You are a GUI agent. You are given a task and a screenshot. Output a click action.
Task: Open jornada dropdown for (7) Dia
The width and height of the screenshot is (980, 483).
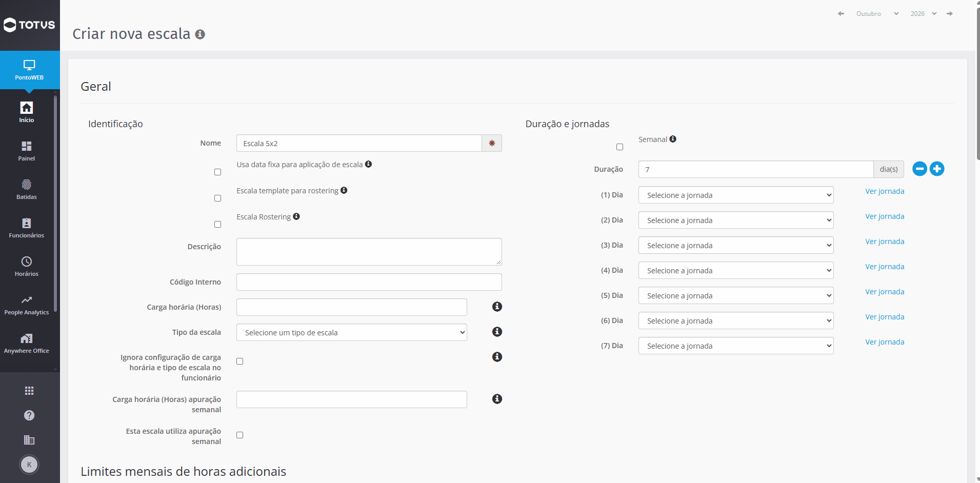(736, 346)
